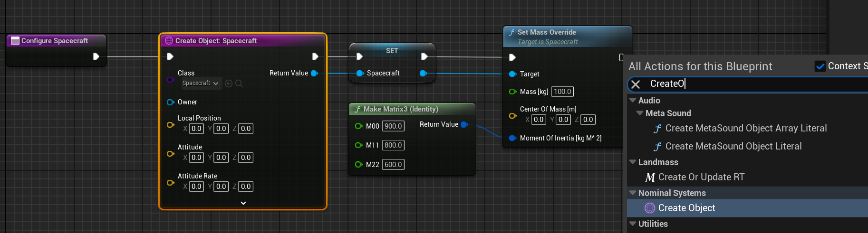Image resolution: width=868 pixels, height=233 pixels.
Task: Click the use-selected arrow icon beside Class dropdown
Action: 229,84
